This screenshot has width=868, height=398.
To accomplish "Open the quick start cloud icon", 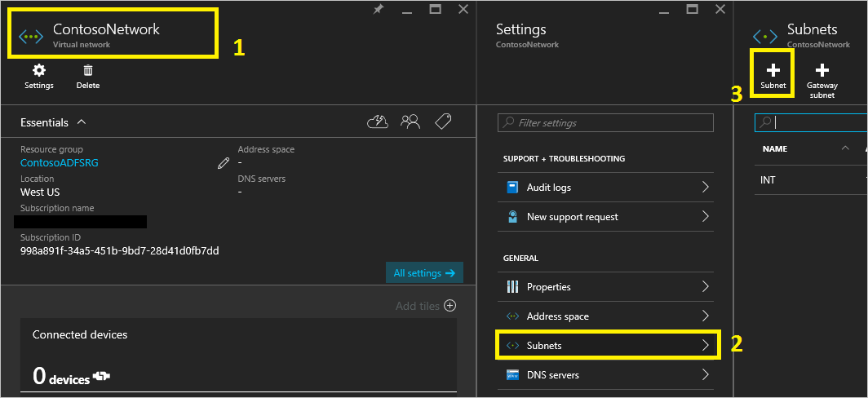I will pos(378,122).
